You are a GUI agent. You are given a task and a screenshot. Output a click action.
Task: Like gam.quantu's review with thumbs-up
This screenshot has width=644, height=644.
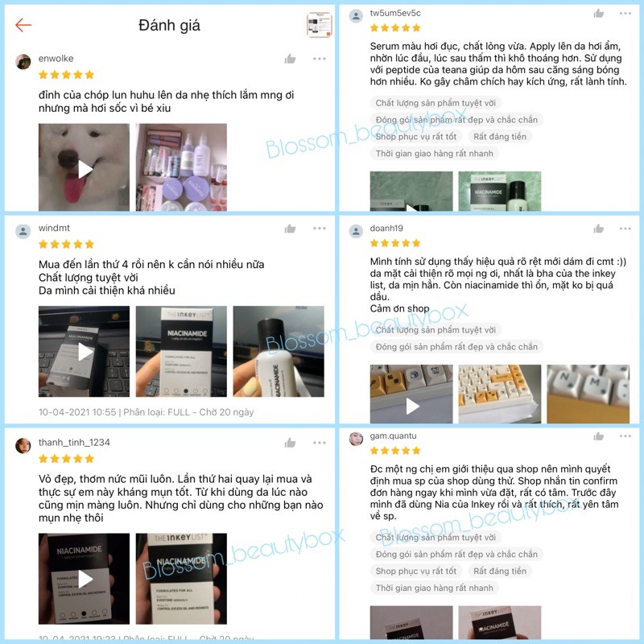click(599, 436)
